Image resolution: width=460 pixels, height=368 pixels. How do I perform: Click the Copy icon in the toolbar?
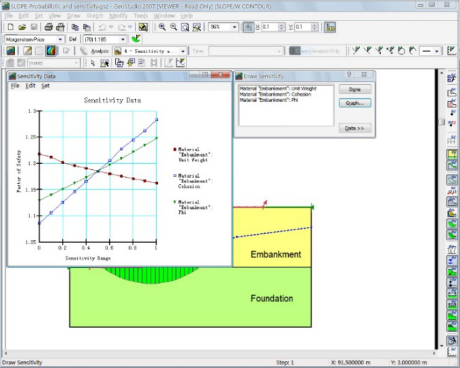(75, 27)
